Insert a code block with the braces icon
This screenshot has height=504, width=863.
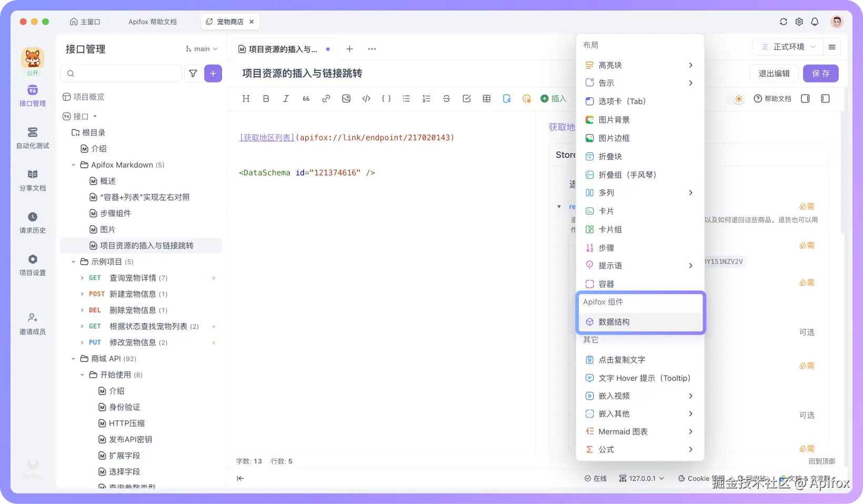386,98
